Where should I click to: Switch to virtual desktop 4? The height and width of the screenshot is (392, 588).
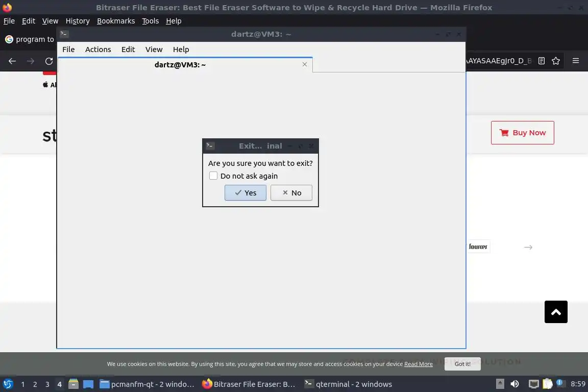[59, 384]
